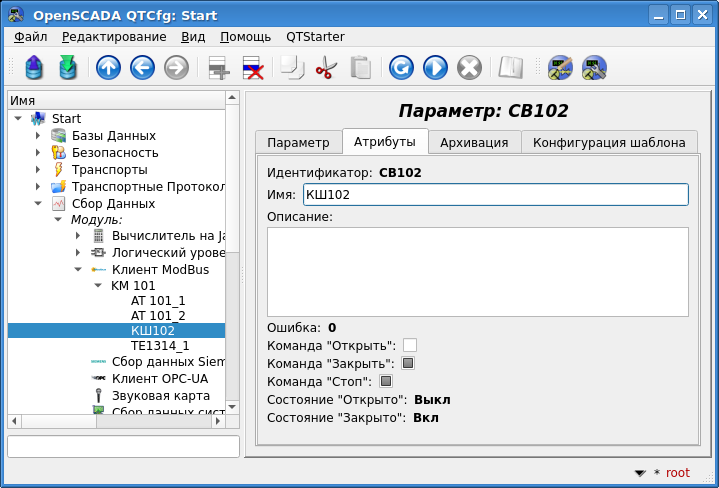This screenshot has width=719, height=488.
Task: Expand the Базы Данных tree node
Action: tap(38, 135)
